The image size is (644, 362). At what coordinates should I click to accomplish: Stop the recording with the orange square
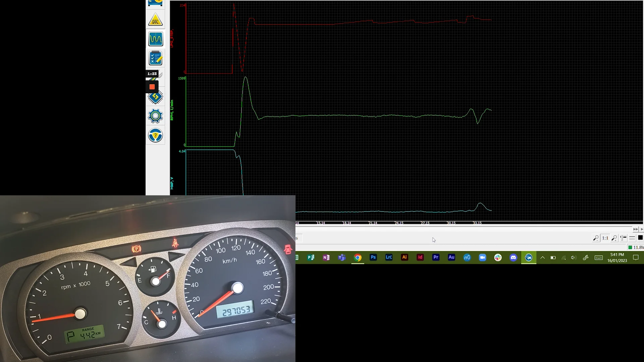152,86
